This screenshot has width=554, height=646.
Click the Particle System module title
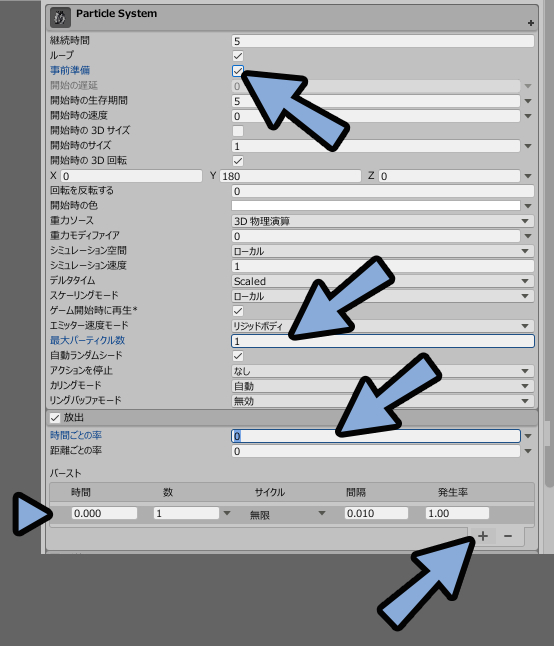point(117,14)
